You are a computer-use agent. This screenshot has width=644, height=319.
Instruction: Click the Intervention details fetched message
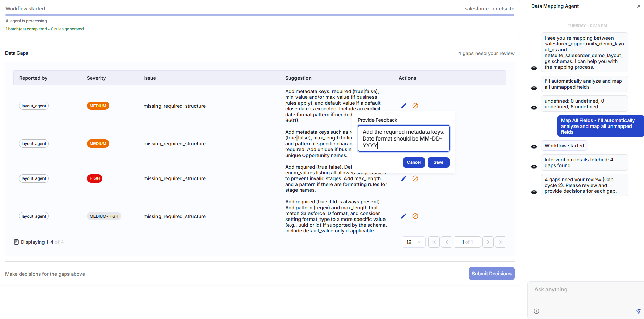584,162
